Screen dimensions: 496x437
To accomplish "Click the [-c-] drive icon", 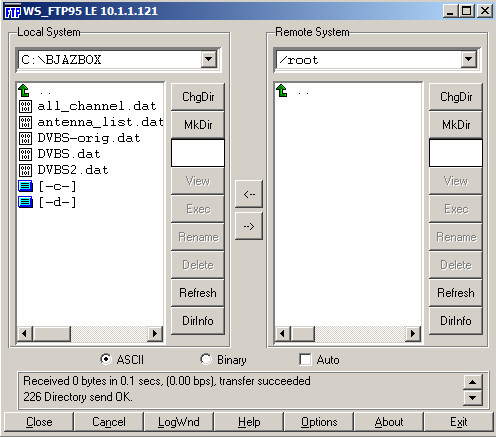I will pos(25,186).
